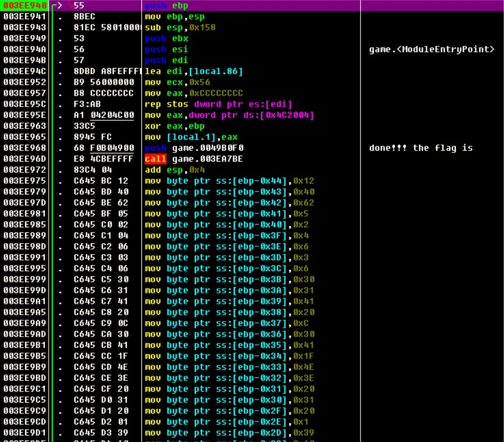Select the highlighted address 003EE940 row
The height and width of the screenshot is (442, 504).
click(252, 5)
